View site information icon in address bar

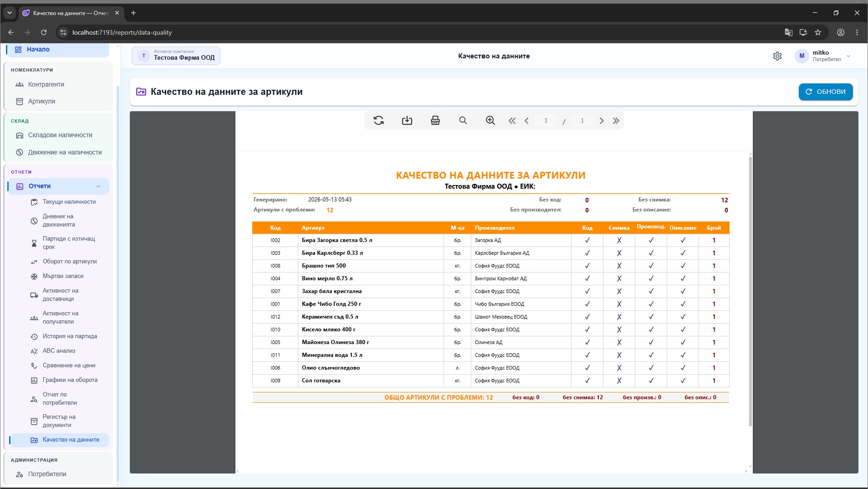click(x=63, y=32)
